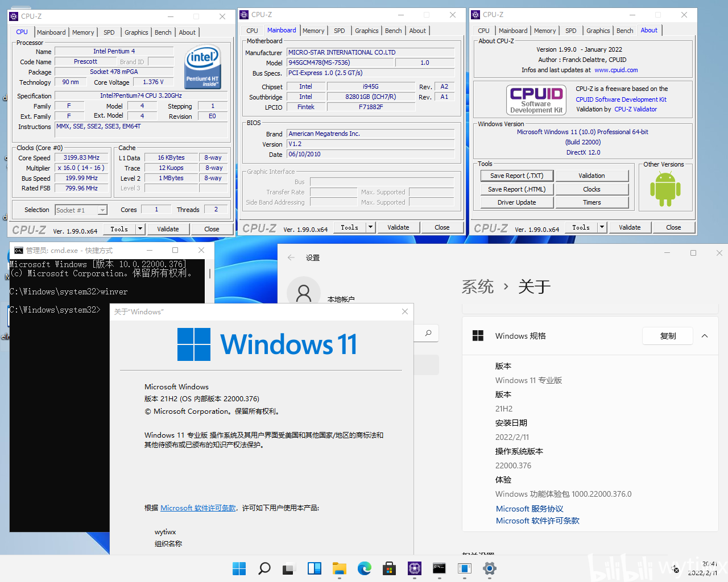
Task: Open the Widgets panel from the taskbar
Action: 315,568
